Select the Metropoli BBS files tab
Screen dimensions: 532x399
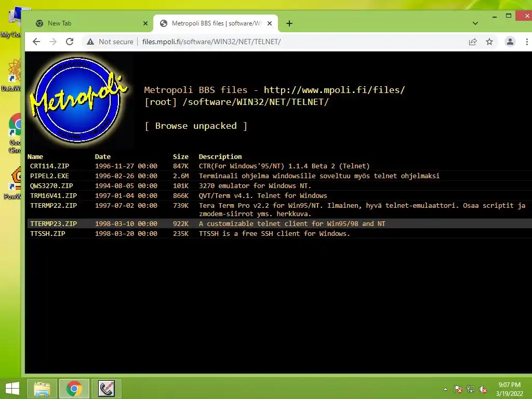point(216,23)
